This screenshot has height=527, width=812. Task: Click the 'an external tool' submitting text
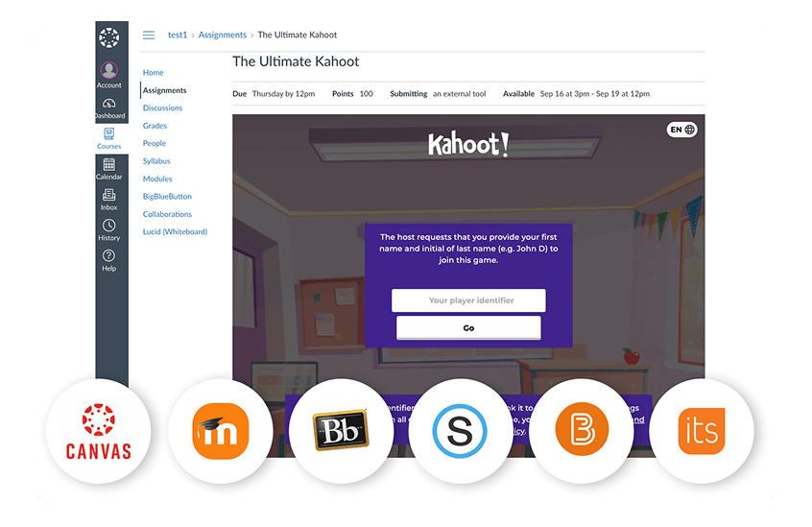click(x=460, y=94)
